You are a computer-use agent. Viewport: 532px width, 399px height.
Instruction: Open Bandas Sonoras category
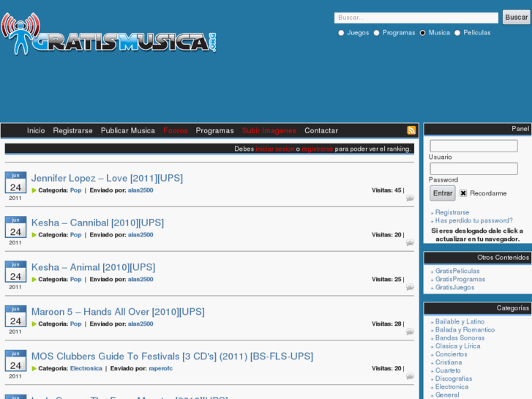click(x=460, y=338)
